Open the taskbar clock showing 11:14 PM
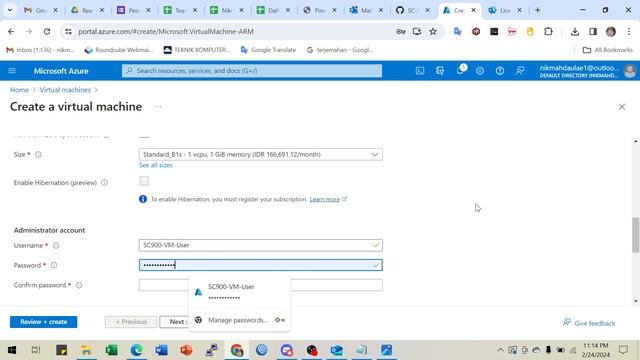 [596, 350]
